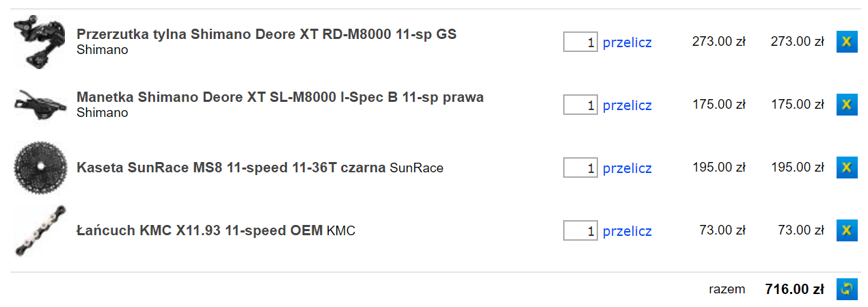
Task: Focus the quantity field for Przerzutka tylna
Action: click(580, 42)
